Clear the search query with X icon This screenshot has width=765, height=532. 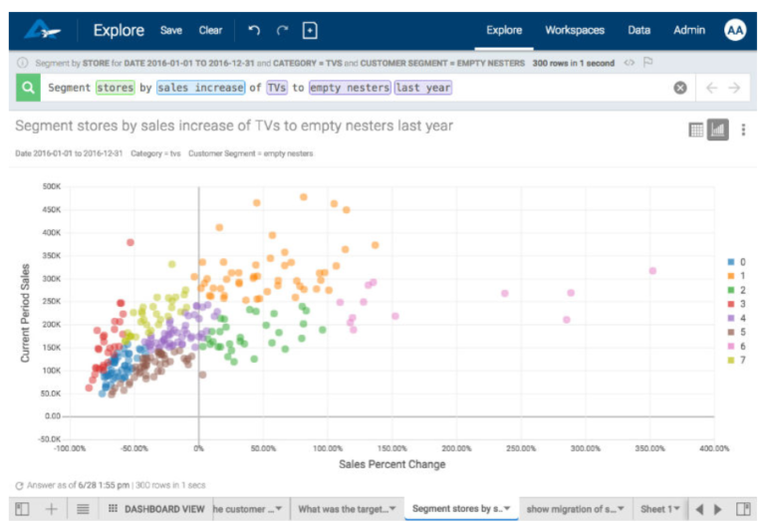tap(680, 88)
